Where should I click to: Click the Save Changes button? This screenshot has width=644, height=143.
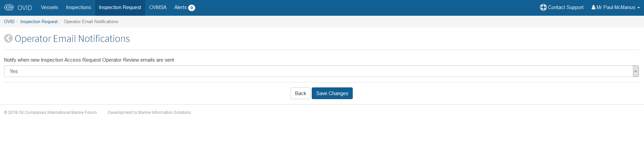[332, 93]
